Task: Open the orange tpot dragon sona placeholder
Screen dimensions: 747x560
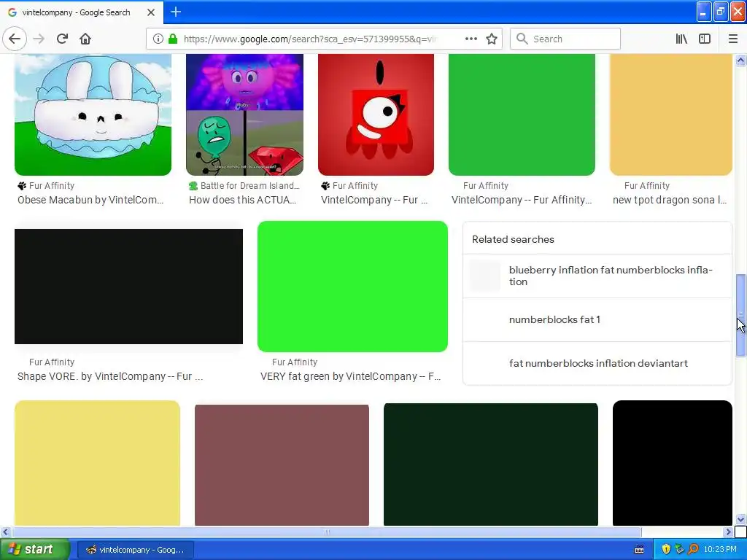Action: pos(671,114)
